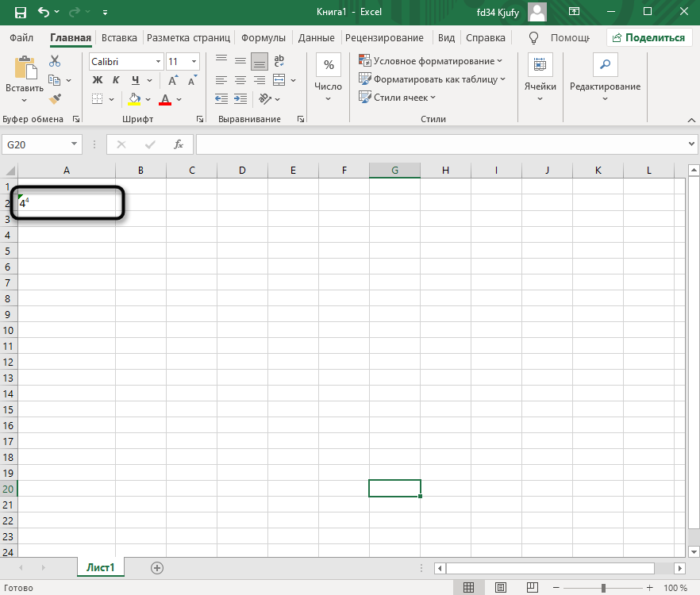Open the Вставка ribbon tab
Viewport: 700px width, 595px height.
[119, 37]
